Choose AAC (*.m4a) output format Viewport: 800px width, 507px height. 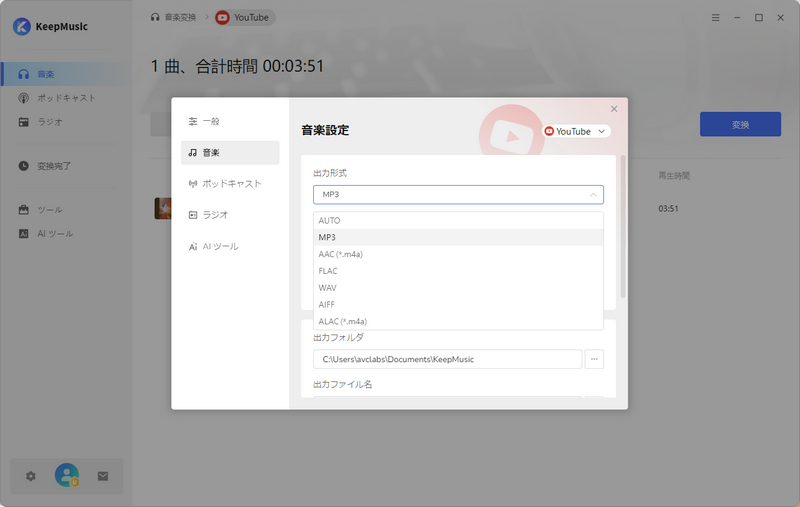tap(458, 254)
